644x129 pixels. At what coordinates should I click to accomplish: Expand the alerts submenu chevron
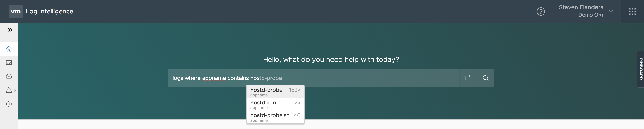point(15,90)
